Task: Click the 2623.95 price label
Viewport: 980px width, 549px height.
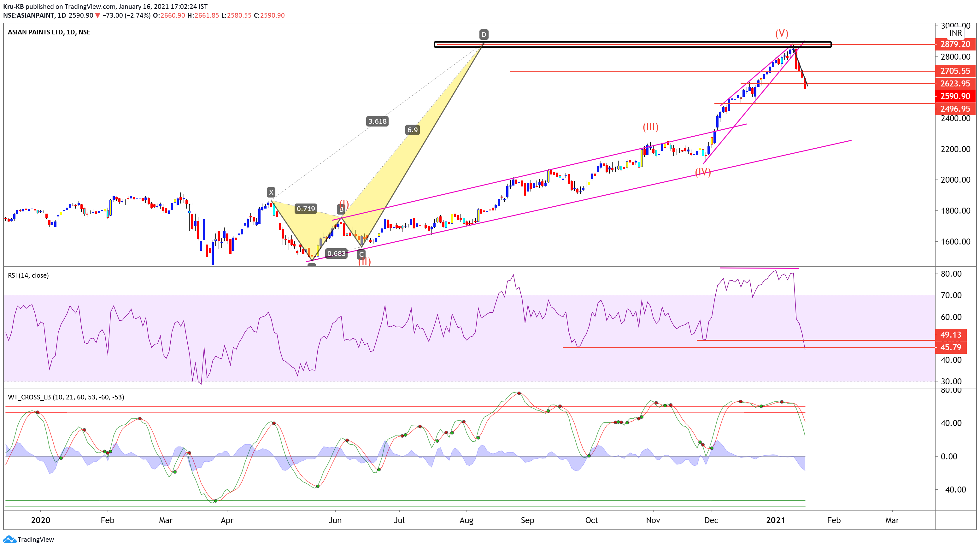Action: coord(955,83)
